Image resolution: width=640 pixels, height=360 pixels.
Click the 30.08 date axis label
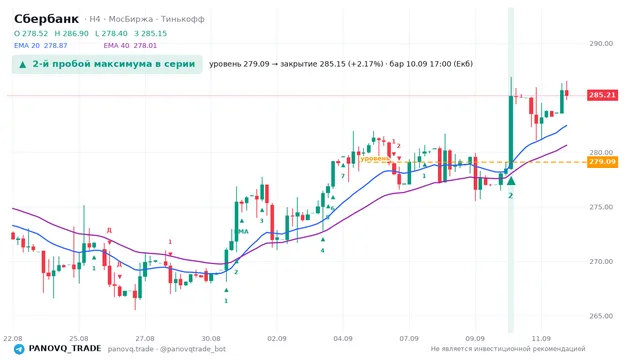211,338
